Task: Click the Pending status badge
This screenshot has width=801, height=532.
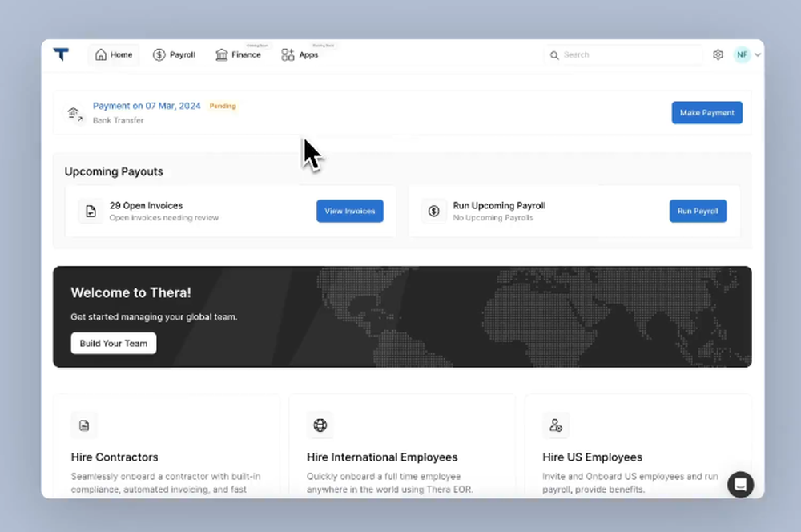Action: click(x=223, y=106)
